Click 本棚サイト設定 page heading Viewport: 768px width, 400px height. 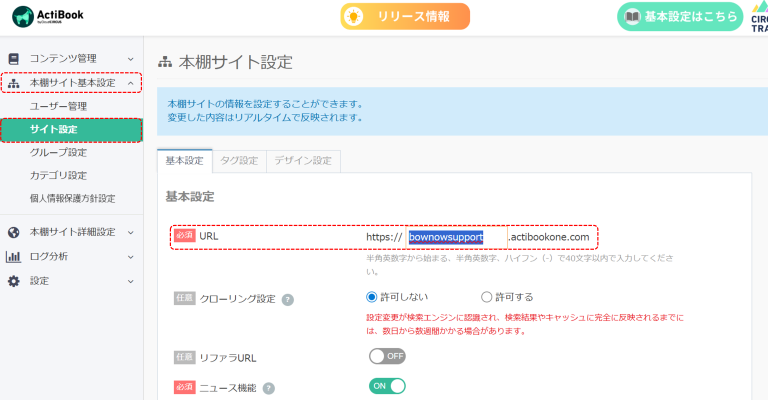pos(236,63)
